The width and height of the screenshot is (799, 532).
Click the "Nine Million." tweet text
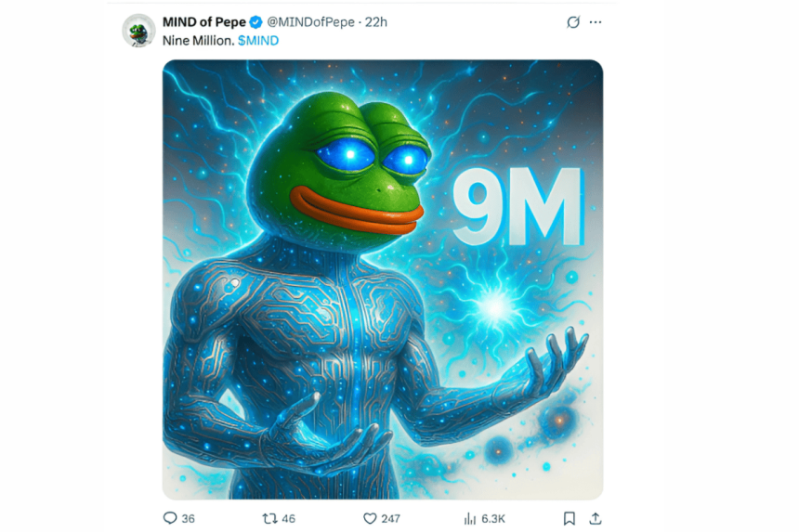pyautogui.click(x=198, y=41)
